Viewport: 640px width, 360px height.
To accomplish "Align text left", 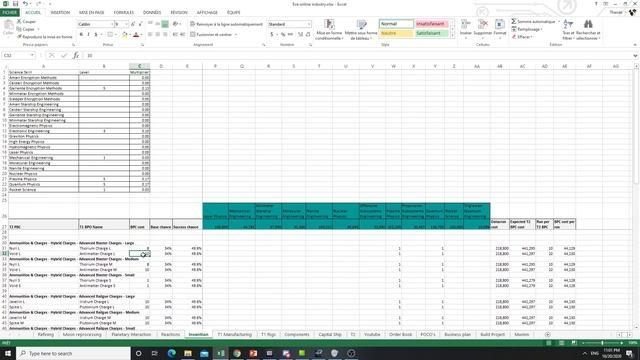I will tap(150, 35).
